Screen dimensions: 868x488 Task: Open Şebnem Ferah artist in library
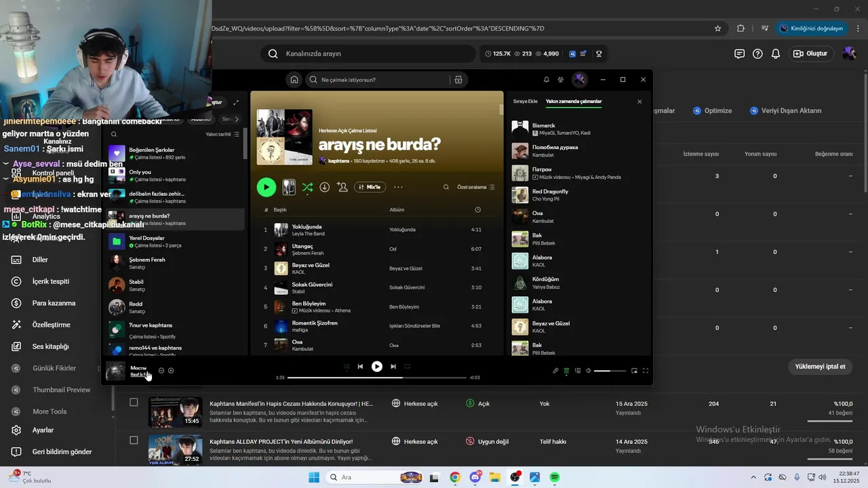pos(175,263)
